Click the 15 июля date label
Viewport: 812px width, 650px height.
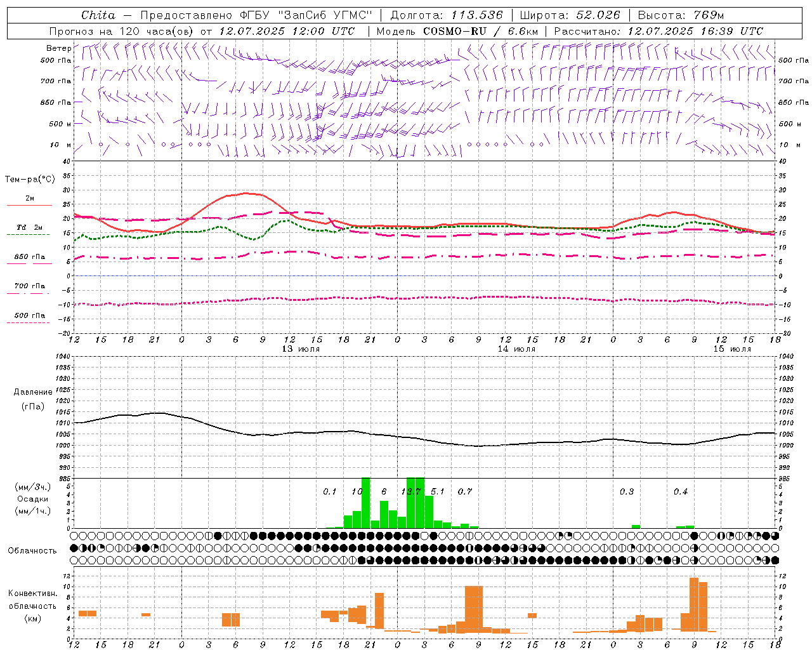(x=732, y=349)
